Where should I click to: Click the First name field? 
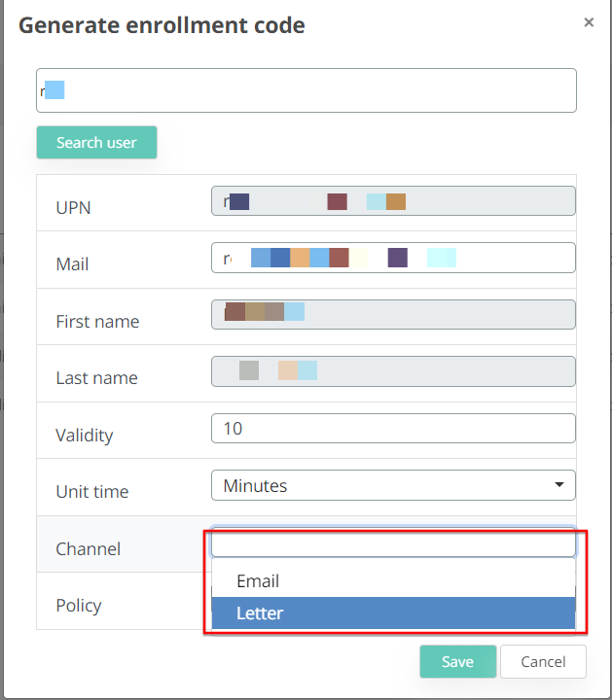(x=392, y=315)
